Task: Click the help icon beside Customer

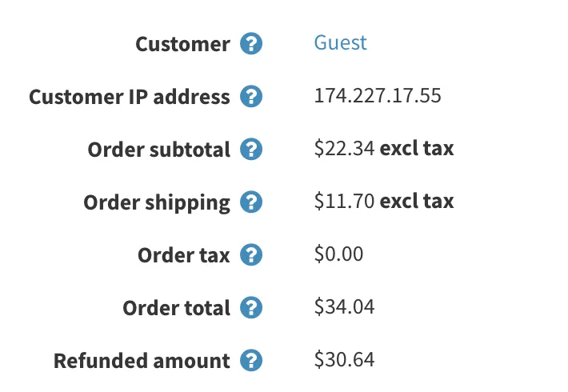Action: 251,43
